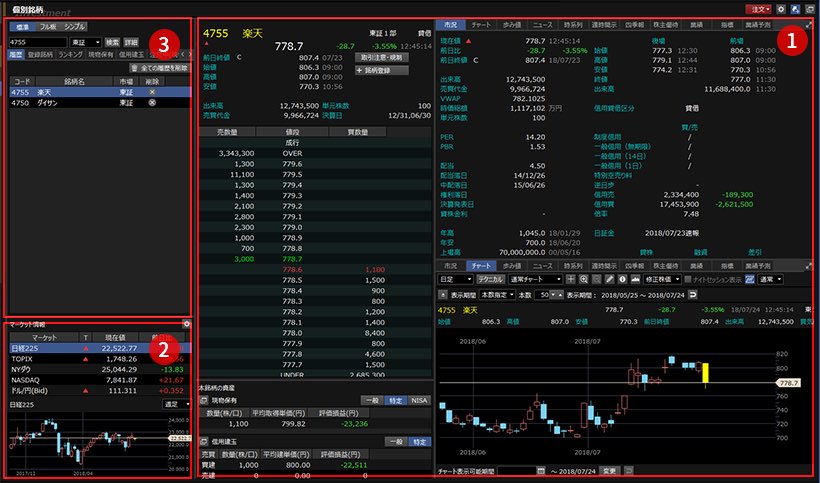Screen dimensions: 820x483
Task: Open the 東証 market dropdown next to code field
Action: (85, 42)
